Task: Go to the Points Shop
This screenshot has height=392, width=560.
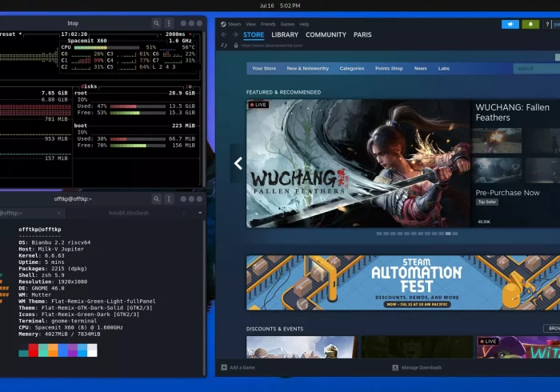Action: coord(389,69)
